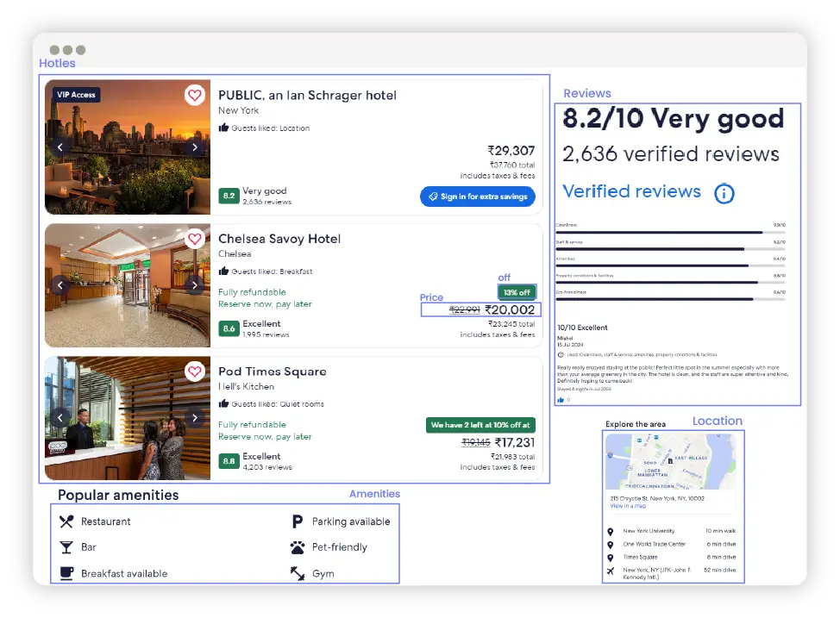View previous Pod Times Square photo
This screenshot has width=840, height=618.
pyautogui.click(x=60, y=418)
